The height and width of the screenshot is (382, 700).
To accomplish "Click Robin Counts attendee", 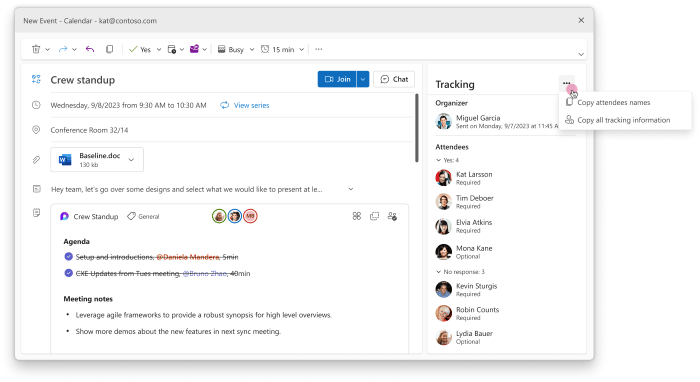I will click(x=467, y=313).
